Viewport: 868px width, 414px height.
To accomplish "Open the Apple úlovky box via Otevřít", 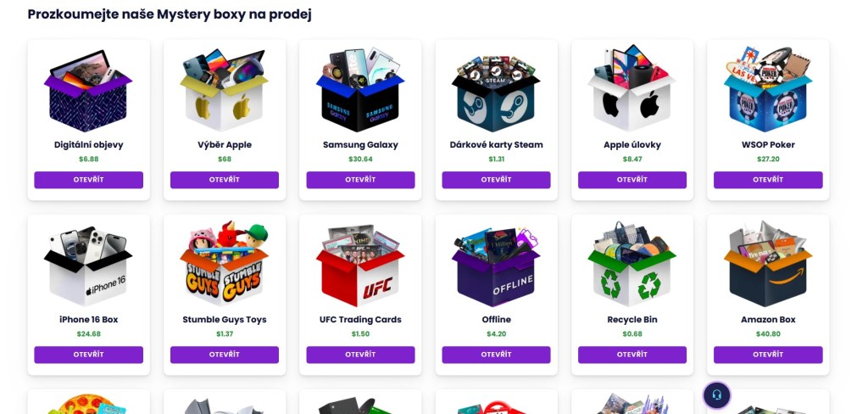I will coord(632,180).
